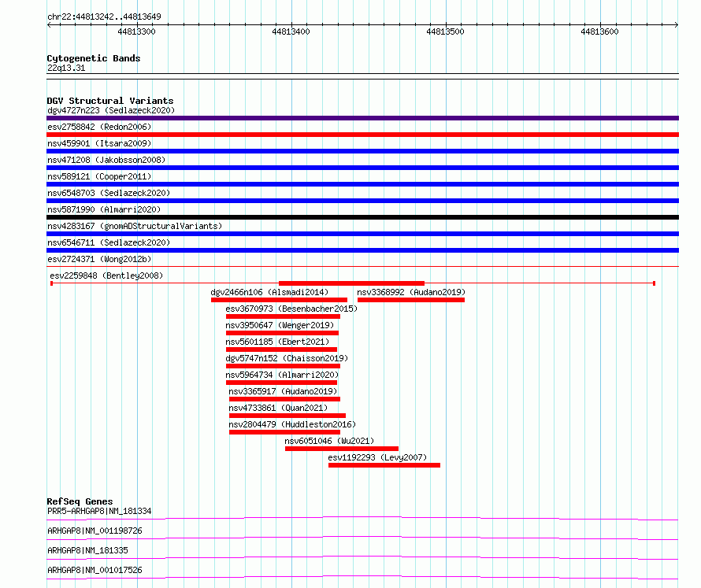701x588 pixels.
Task: Click the ruler's right arrow end
Action: tap(677, 25)
